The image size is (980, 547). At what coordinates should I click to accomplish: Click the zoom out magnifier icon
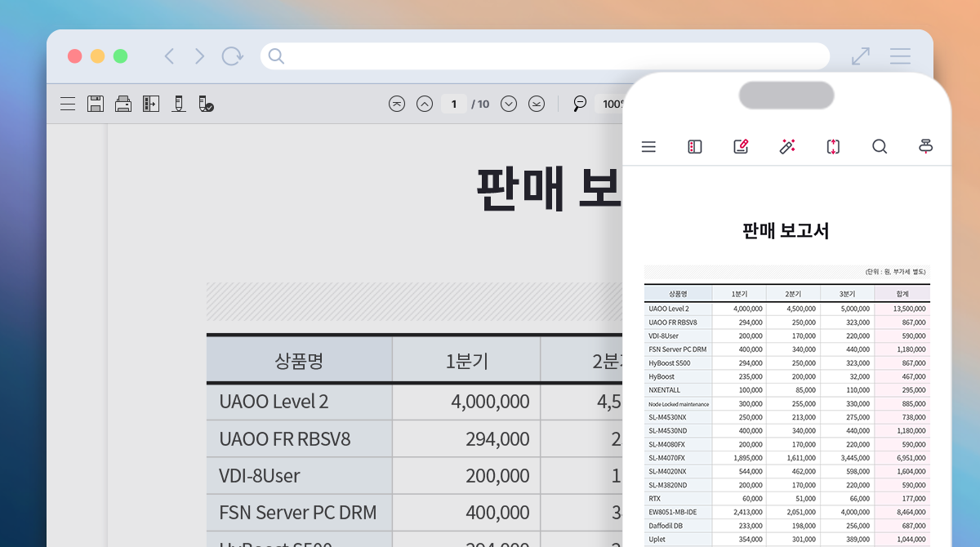coord(580,104)
